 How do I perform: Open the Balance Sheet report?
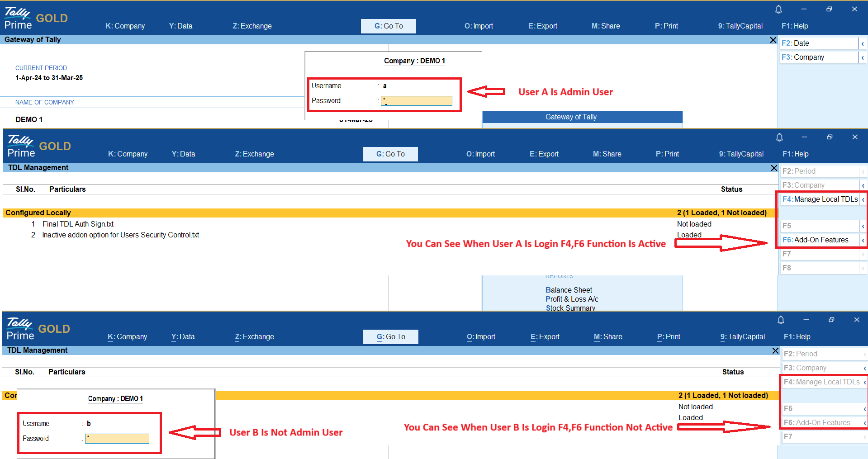(x=569, y=290)
